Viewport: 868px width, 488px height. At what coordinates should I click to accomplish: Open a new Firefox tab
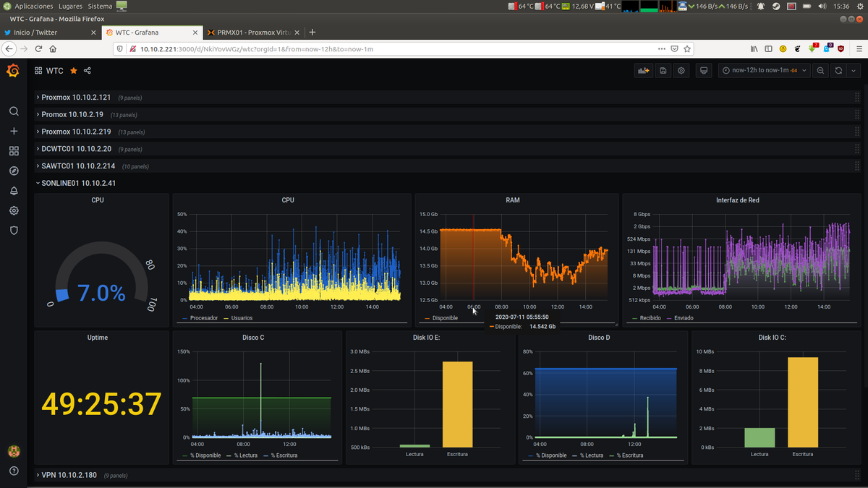(x=312, y=33)
